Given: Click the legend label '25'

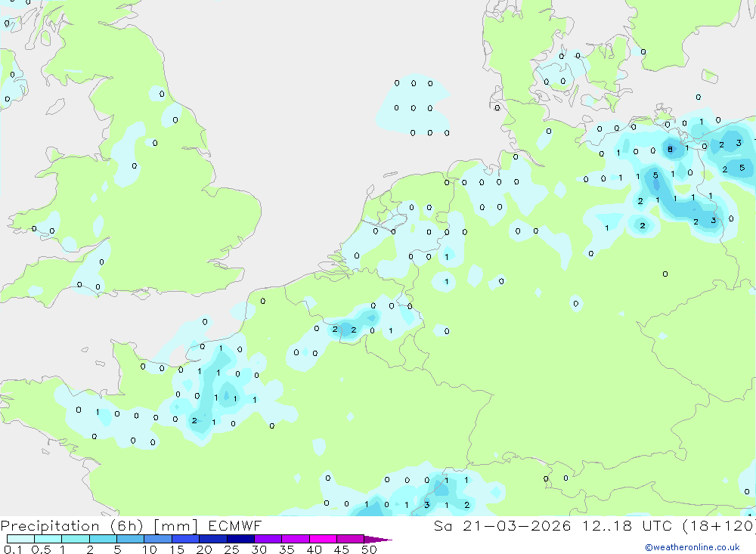Looking at the screenshot, I should tap(232, 549).
